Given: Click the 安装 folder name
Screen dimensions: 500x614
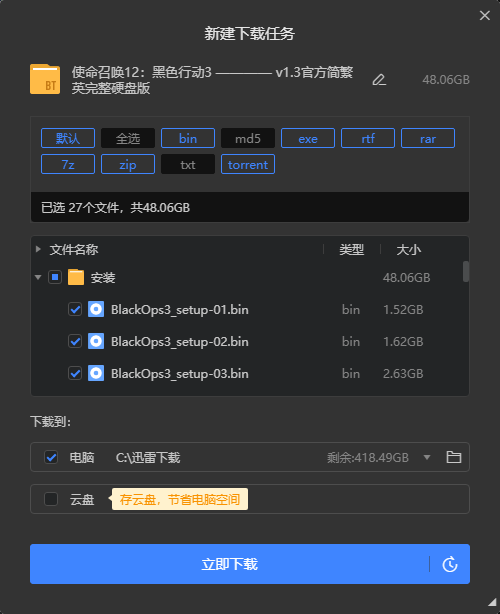Looking at the screenshot, I should click(103, 278).
